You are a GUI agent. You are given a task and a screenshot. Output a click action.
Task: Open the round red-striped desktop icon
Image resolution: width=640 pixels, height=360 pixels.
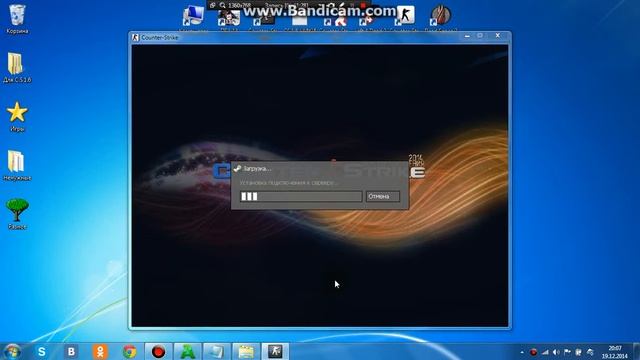coord(441,17)
